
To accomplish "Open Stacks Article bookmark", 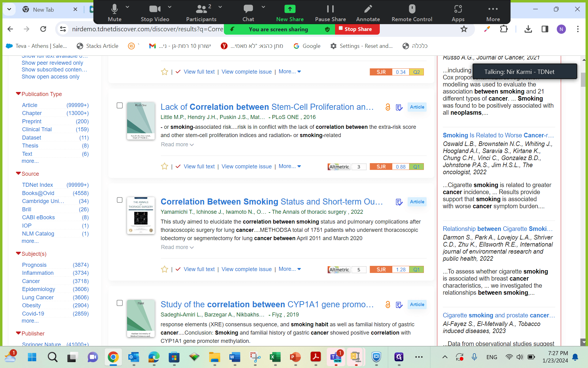I will point(97,46).
